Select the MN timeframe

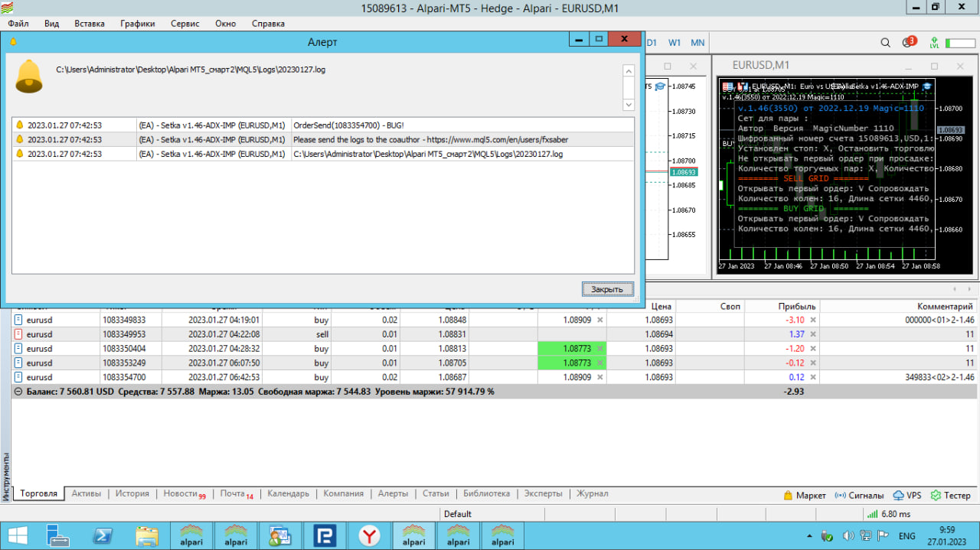(697, 43)
